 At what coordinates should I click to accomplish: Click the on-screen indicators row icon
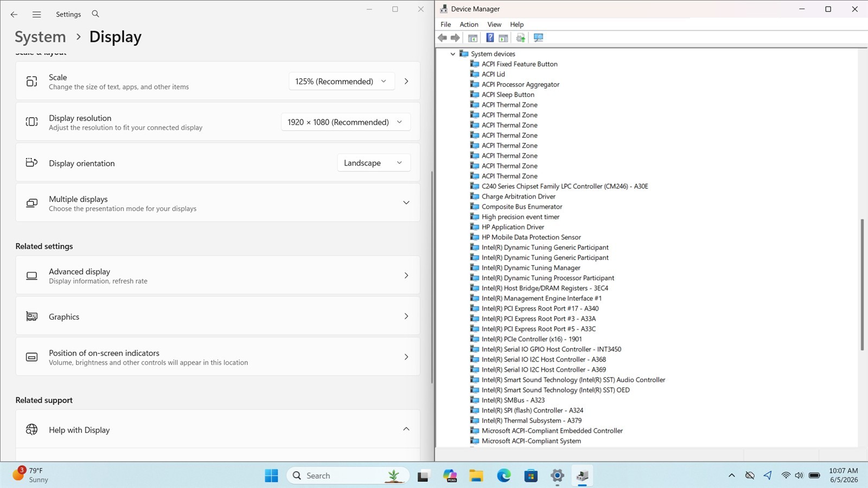[x=32, y=357]
